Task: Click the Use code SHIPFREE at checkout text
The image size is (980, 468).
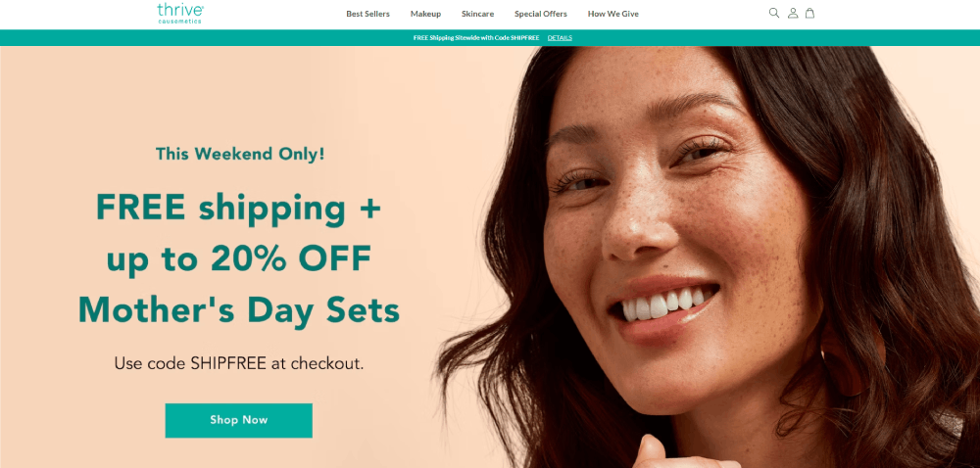Action: point(239,364)
